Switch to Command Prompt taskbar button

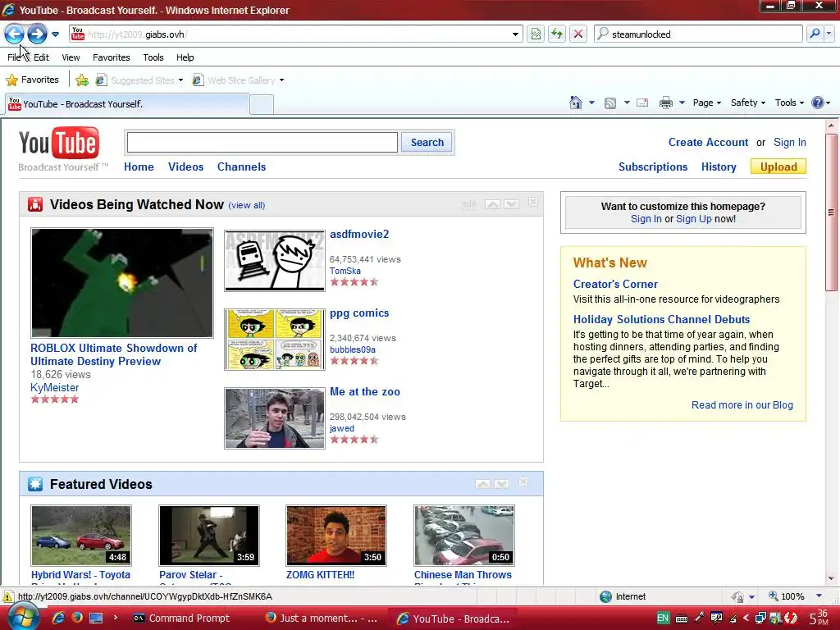point(182,619)
